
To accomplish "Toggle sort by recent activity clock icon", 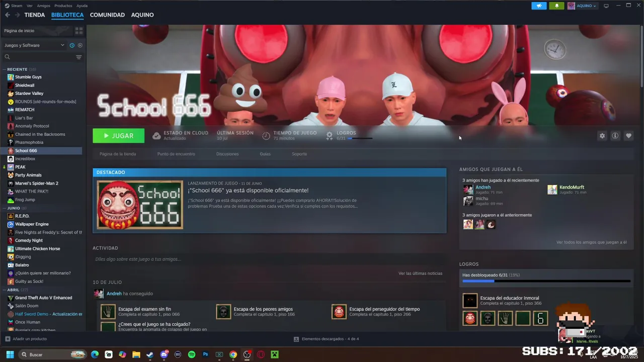I will click(x=72, y=45).
